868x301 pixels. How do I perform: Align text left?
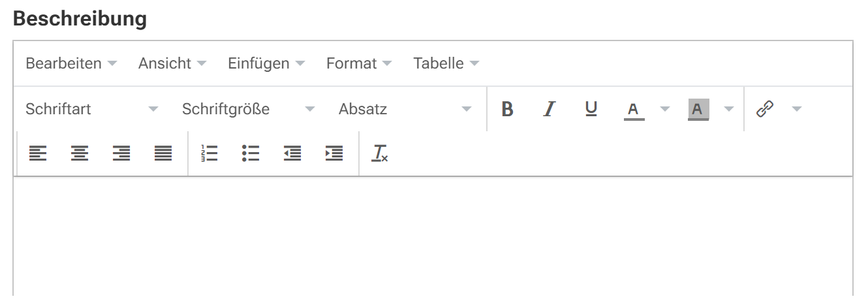pos(38,153)
